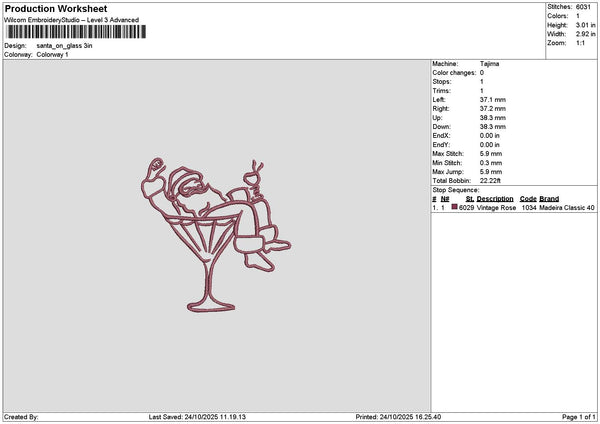Screen dimensions: 600x424
Task: Click the Height value 3.01 in
Action: pyautogui.click(x=585, y=25)
